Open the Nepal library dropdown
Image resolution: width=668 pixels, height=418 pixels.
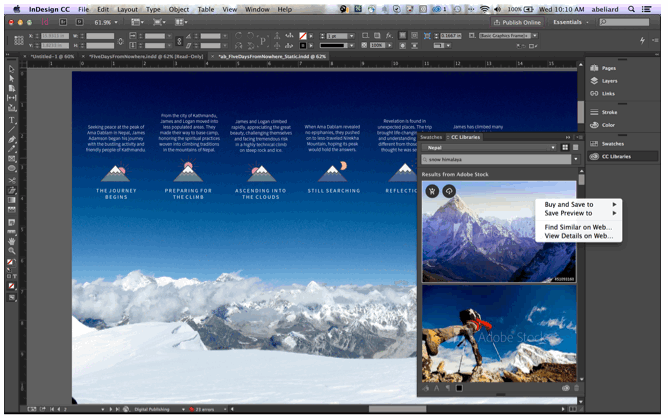(489, 148)
